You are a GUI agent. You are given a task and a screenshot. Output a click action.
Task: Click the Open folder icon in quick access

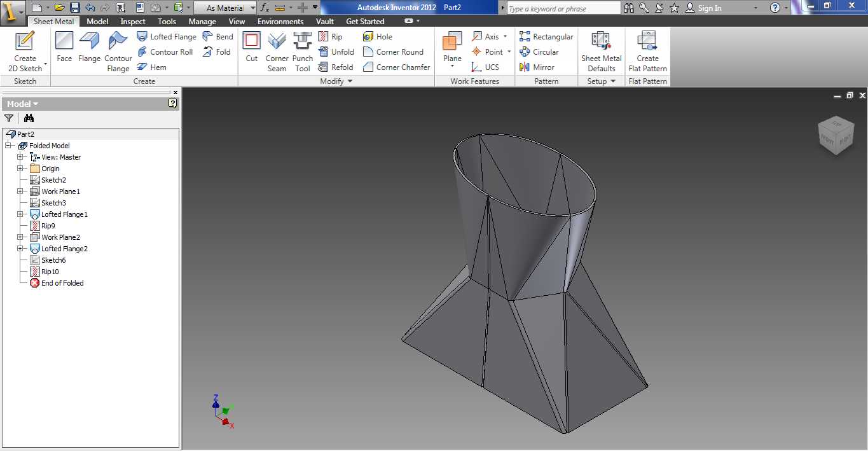pyautogui.click(x=59, y=8)
